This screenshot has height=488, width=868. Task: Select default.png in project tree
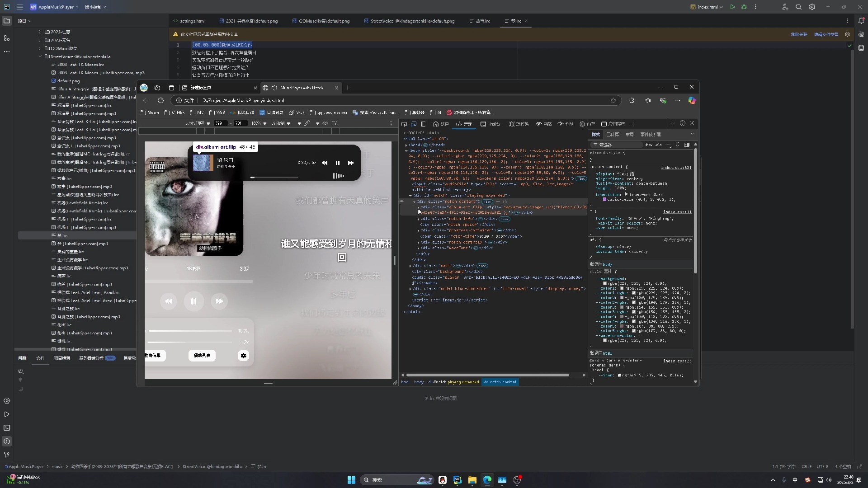[x=68, y=81]
